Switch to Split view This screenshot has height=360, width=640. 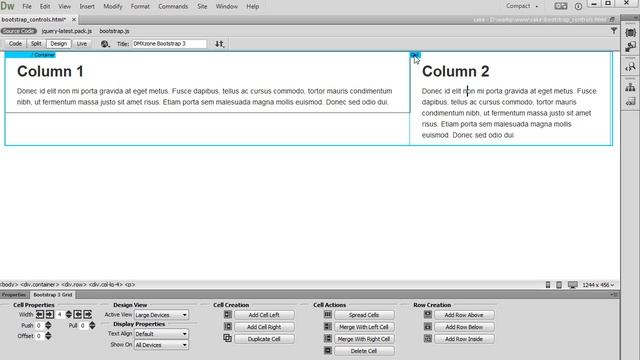[x=36, y=44]
